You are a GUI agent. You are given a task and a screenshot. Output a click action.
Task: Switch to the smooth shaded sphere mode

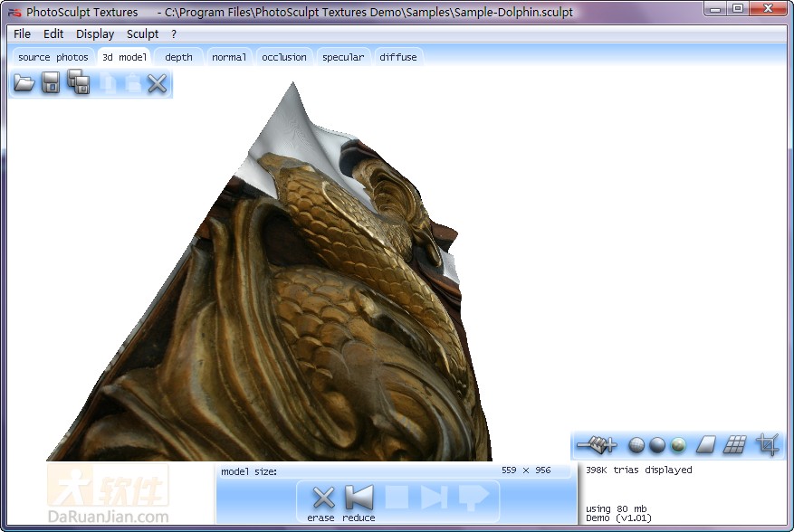(x=657, y=445)
